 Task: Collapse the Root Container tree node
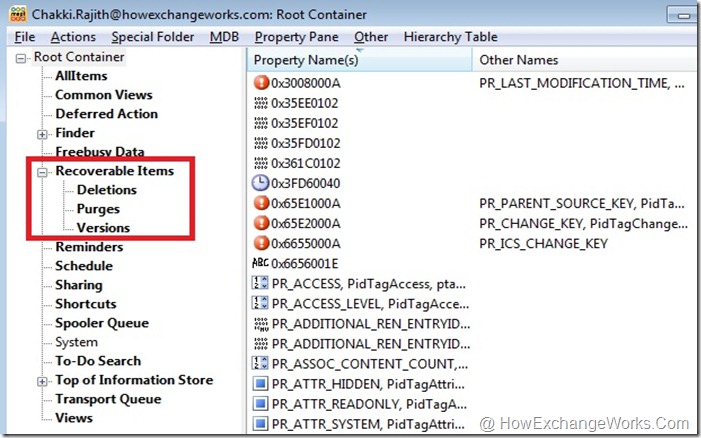coord(22,58)
